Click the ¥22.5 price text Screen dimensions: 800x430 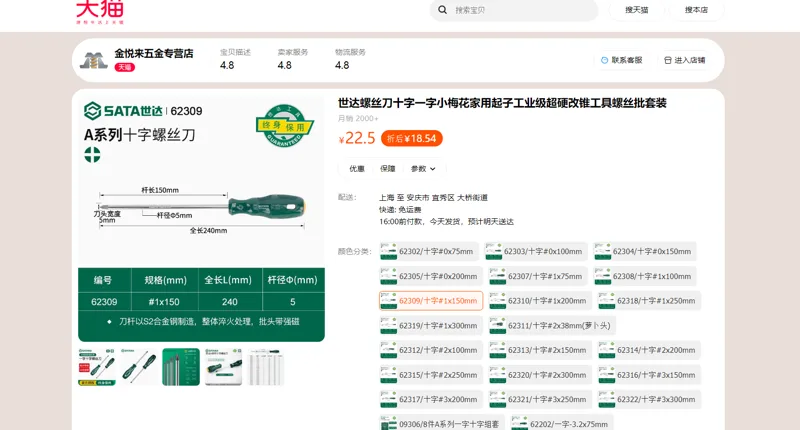tap(357, 138)
